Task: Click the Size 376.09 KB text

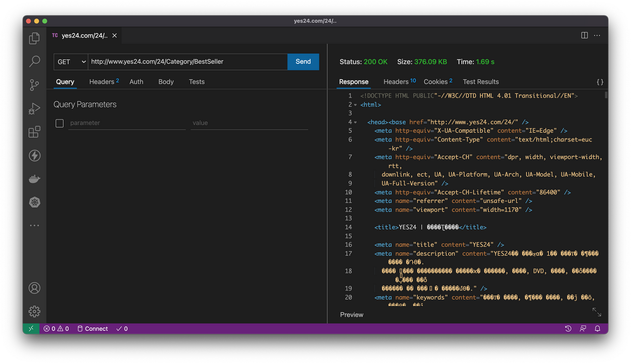Action: (x=422, y=62)
